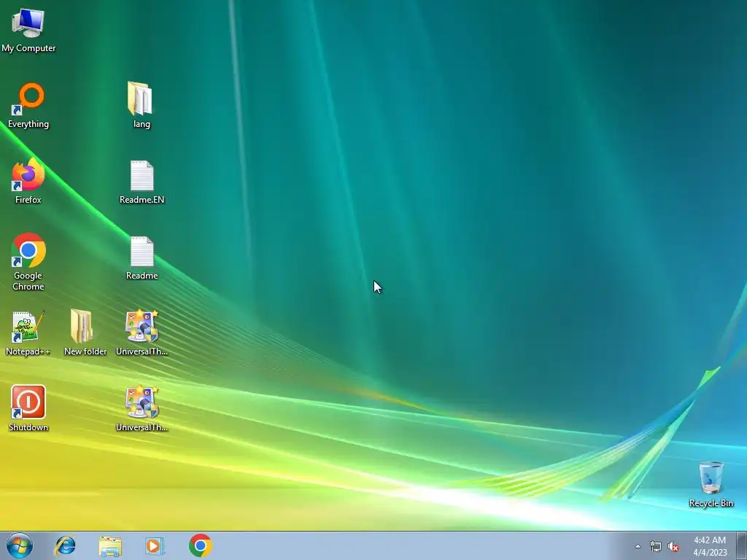The height and width of the screenshot is (560, 747).
Task: Select the UniversalTh... icon beside New folder
Action: (x=142, y=332)
